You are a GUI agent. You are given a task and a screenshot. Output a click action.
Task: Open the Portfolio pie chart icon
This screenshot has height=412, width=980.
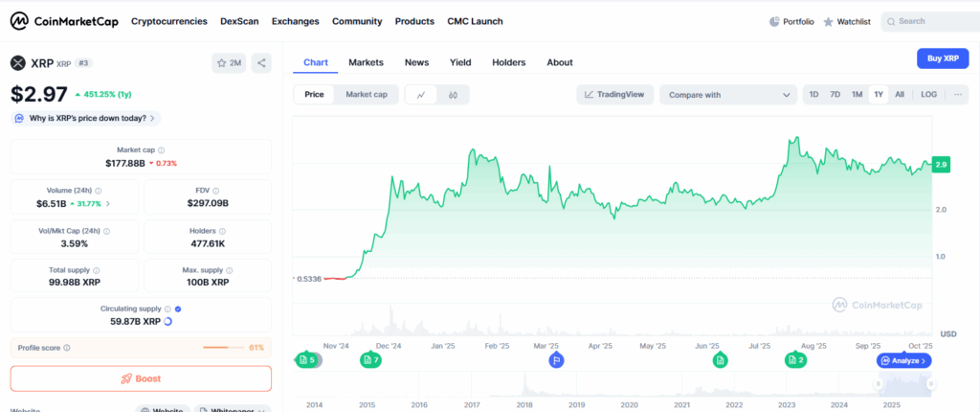(x=773, y=21)
